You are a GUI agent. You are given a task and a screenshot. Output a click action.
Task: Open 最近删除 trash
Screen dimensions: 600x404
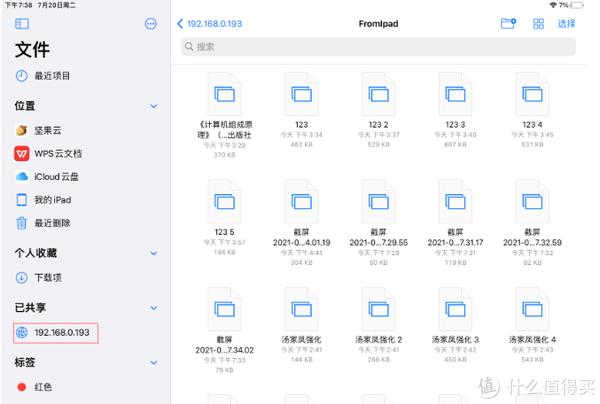tap(43, 223)
